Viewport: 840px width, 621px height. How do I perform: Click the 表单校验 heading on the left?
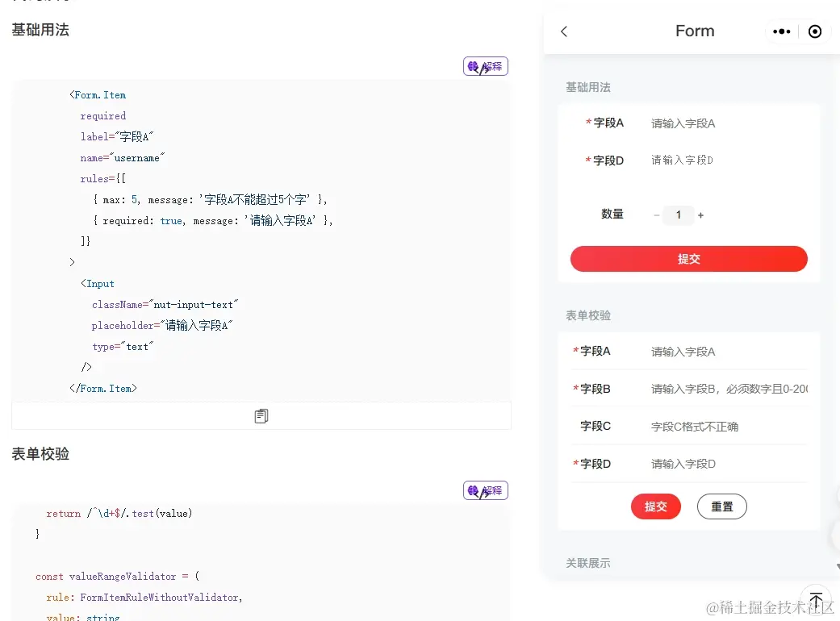click(x=40, y=454)
